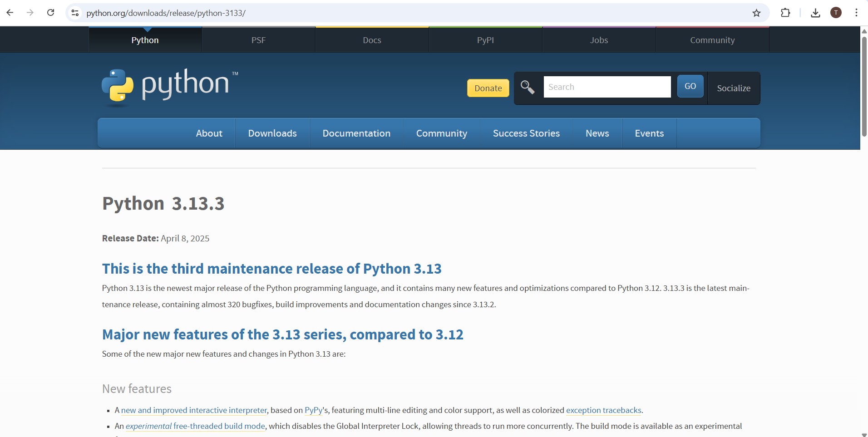868x437 pixels.
Task: Open the Socialize menu
Action: tap(734, 88)
